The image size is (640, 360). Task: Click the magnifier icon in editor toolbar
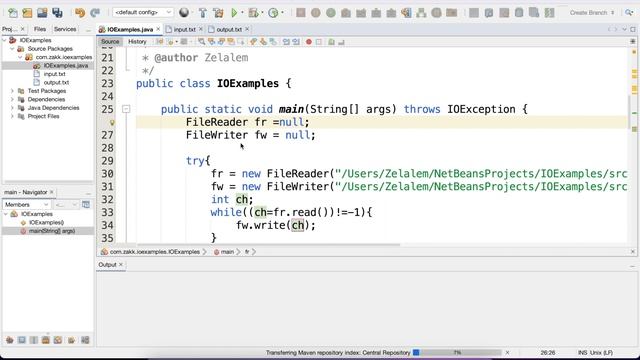201,42
